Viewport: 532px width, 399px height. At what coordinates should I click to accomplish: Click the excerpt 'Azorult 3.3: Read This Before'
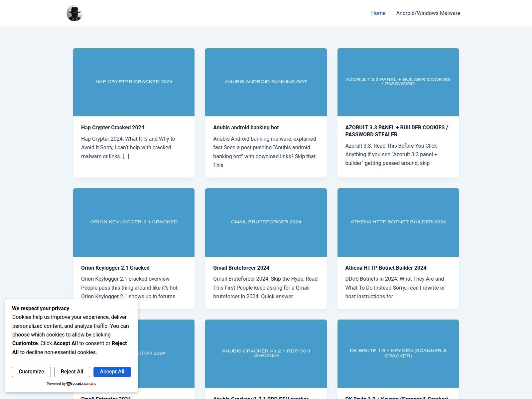391,155
